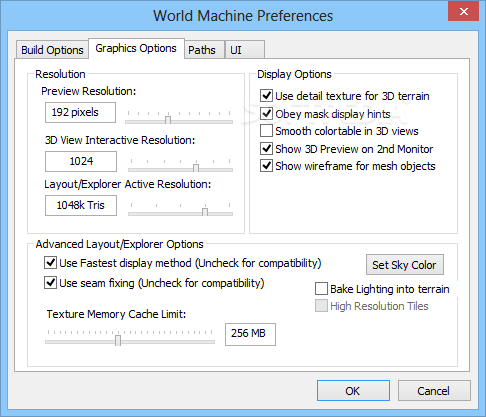Open the Paths tab
486x417 pixels.
tap(204, 50)
